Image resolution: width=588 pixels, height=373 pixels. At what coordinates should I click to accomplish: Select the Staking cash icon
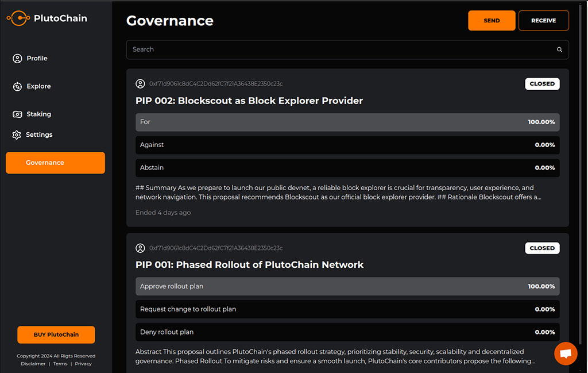(x=17, y=114)
